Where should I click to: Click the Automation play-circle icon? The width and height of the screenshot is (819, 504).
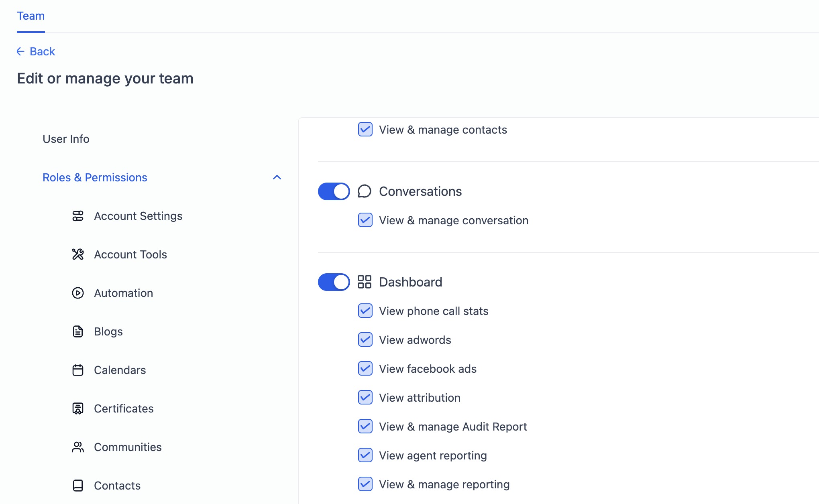point(78,293)
